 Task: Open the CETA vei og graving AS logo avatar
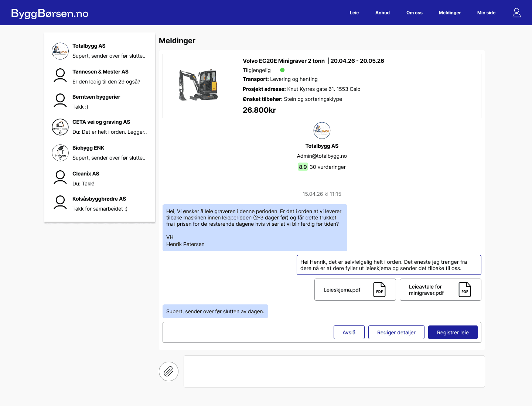tap(60, 127)
